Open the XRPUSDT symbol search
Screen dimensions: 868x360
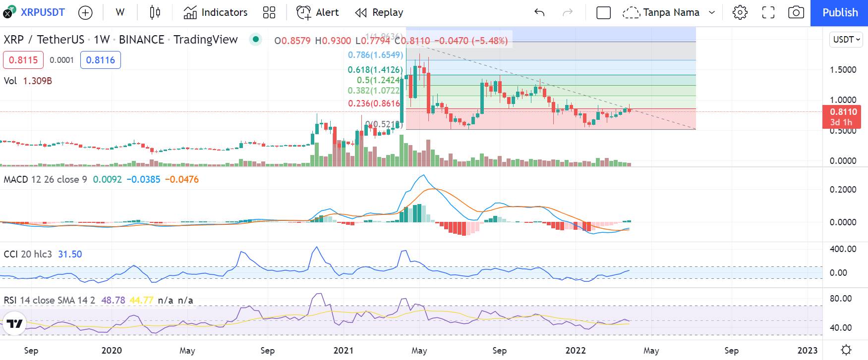(x=43, y=12)
